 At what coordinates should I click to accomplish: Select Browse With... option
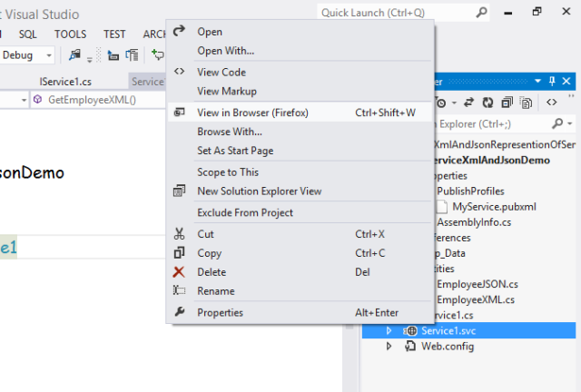click(x=300, y=132)
